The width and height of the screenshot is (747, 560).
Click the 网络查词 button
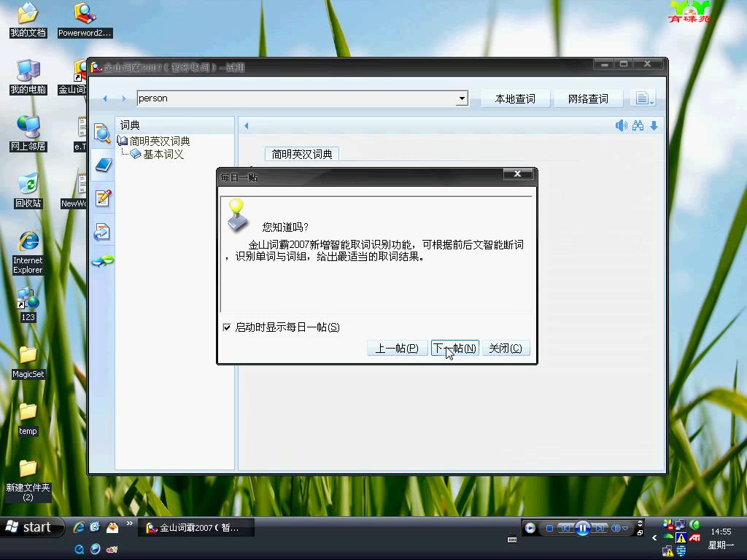coord(588,98)
